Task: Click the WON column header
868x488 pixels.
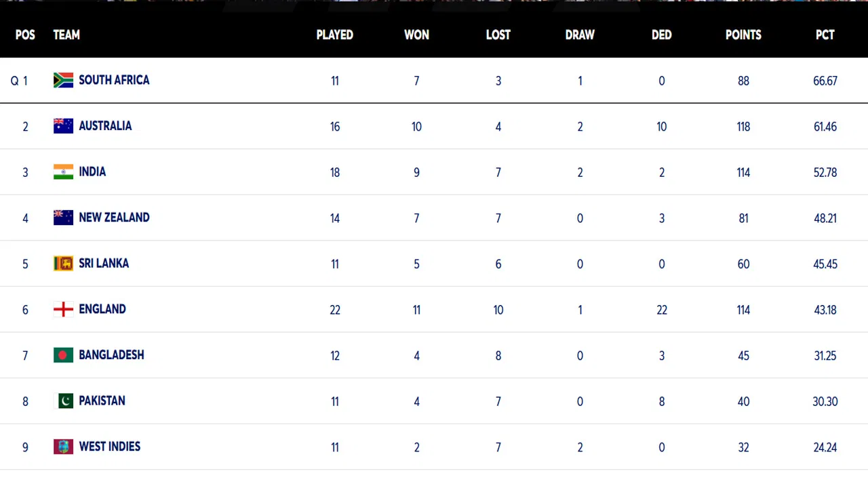Action: click(x=416, y=35)
